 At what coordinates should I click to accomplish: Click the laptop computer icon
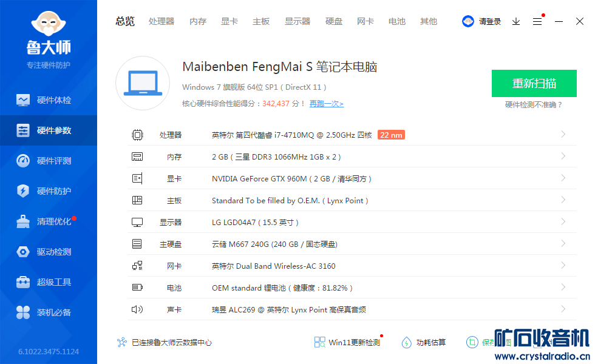click(143, 83)
